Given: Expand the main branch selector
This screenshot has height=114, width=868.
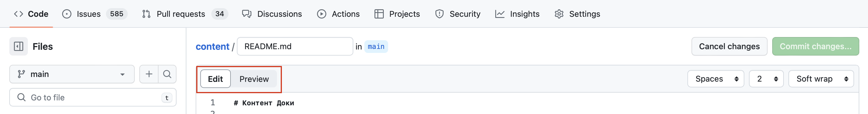Looking at the screenshot, I should [x=72, y=74].
